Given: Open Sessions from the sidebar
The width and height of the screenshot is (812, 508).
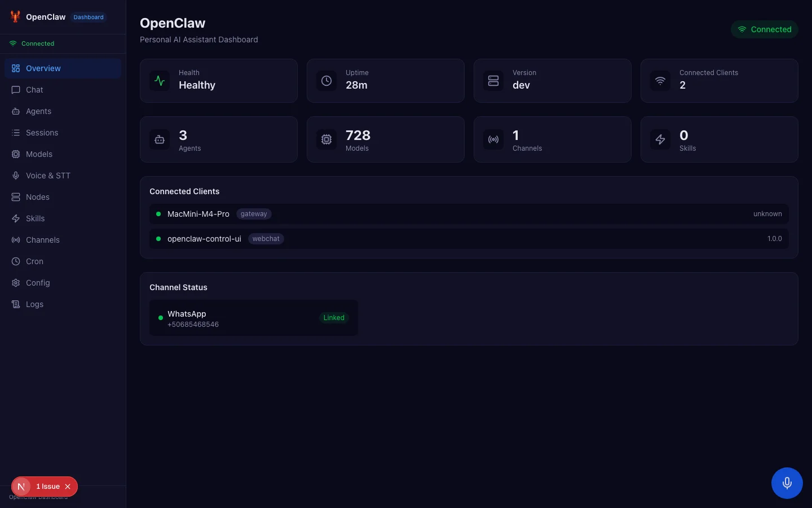Looking at the screenshot, I should point(42,133).
